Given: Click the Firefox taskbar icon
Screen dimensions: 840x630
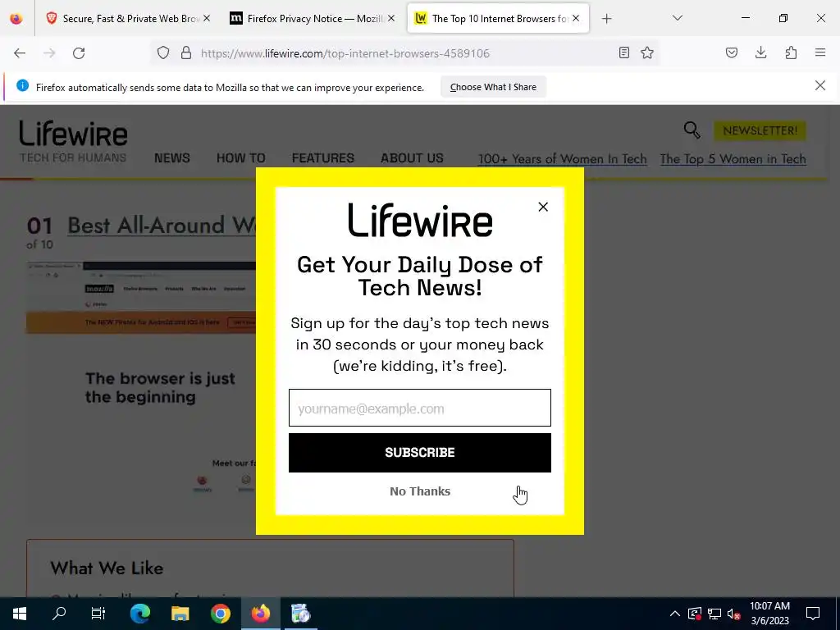Looking at the screenshot, I should pyautogui.click(x=261, y=614).
